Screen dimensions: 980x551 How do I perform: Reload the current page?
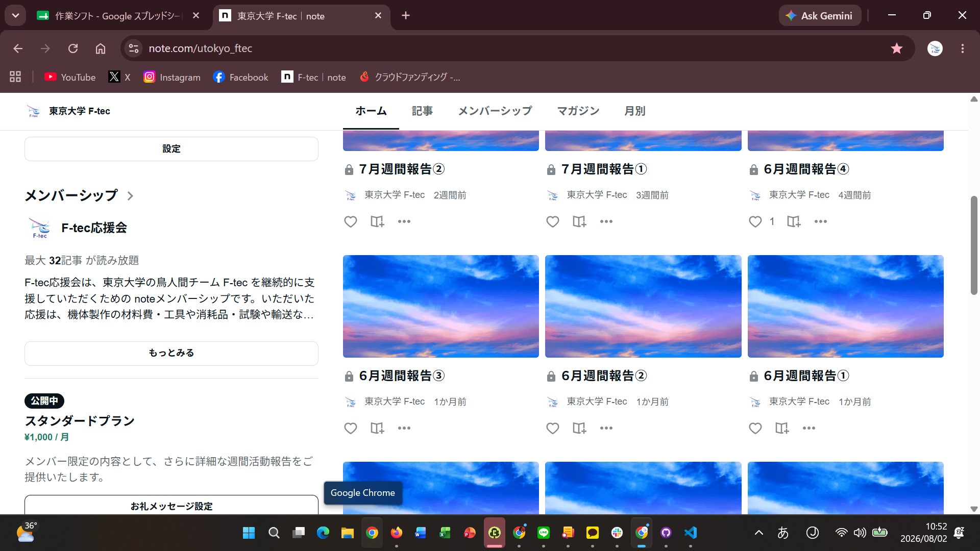point(73,48)
